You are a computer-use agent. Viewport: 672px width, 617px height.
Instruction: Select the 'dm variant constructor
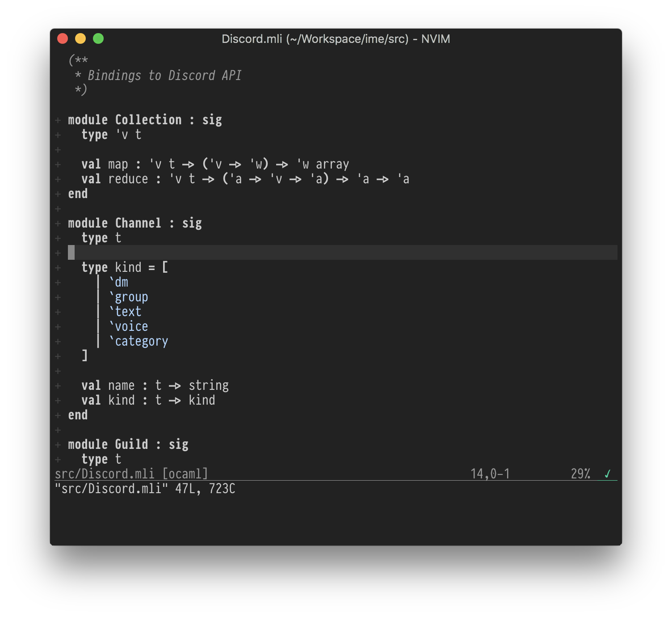(x=118, y=282)
